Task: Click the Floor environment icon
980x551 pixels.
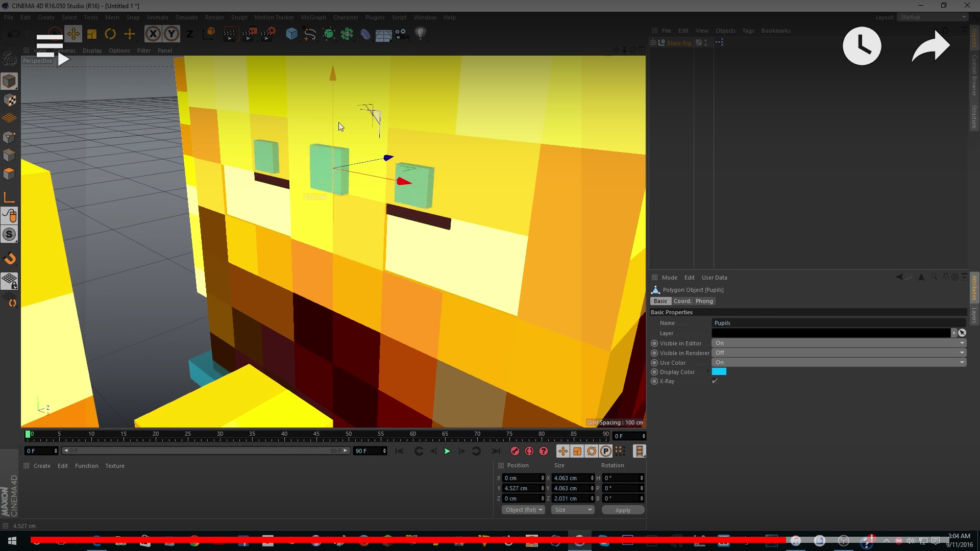Action: pyautogui.click(x=383, y=35)
